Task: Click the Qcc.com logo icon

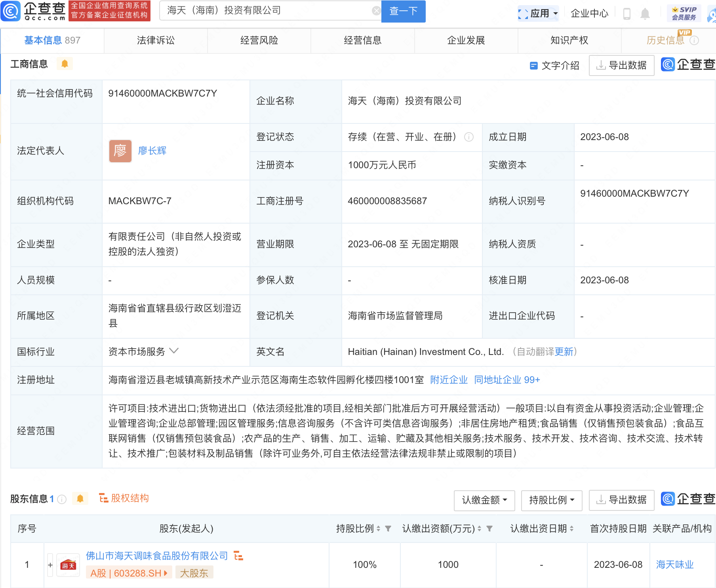Action: point(11,11)
